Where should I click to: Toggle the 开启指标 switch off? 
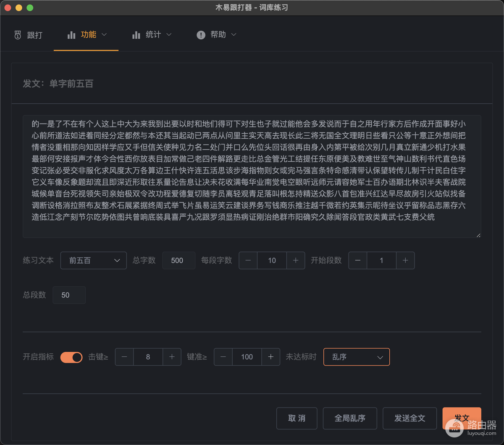[71, 357]
